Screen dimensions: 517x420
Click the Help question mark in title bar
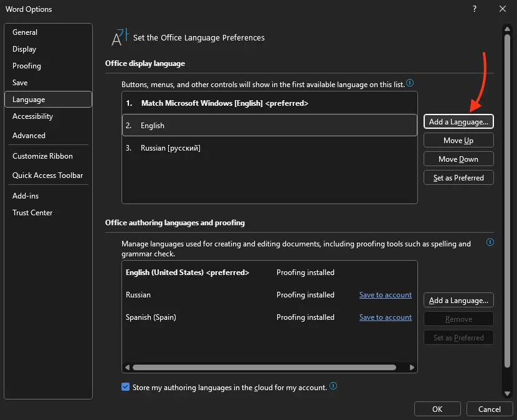click(x=475, y=9)
